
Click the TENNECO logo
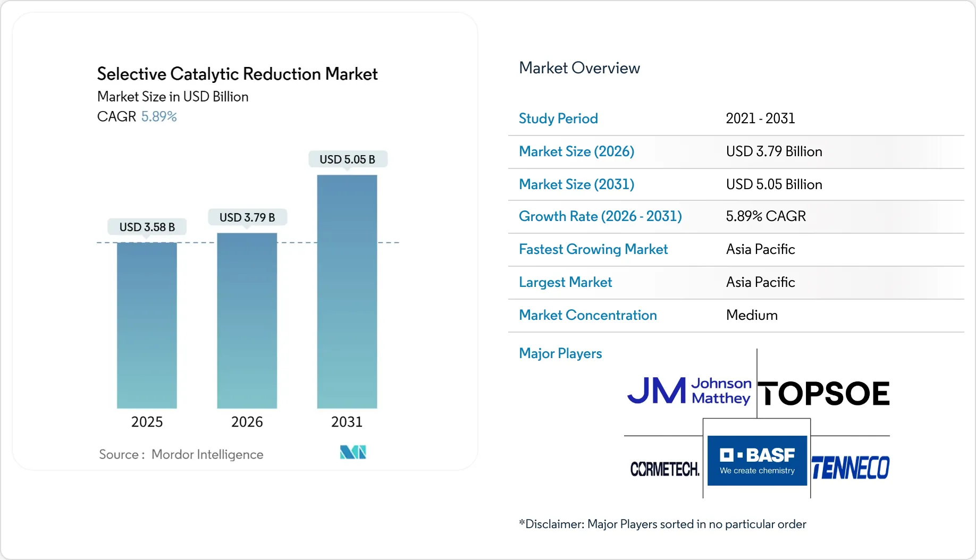click(x=850, y=468)
